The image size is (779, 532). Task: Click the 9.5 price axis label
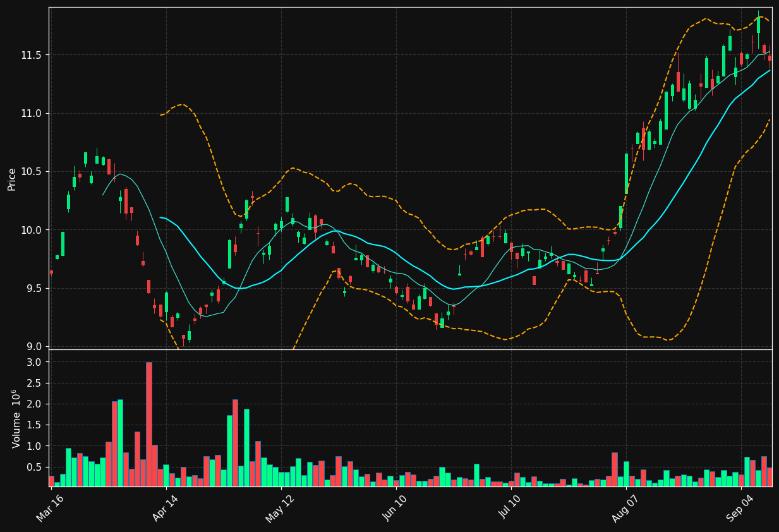click(33, 288)
